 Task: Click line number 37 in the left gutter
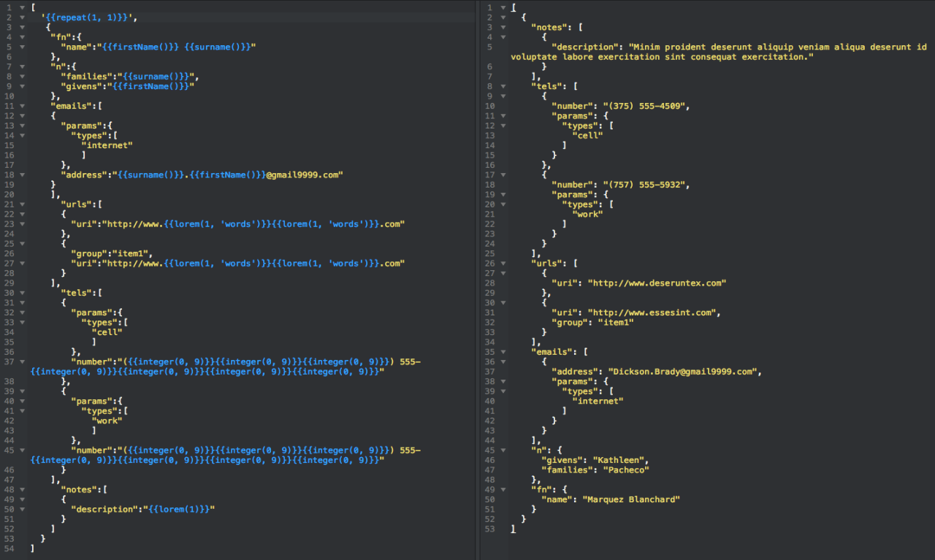coord(7,361)
